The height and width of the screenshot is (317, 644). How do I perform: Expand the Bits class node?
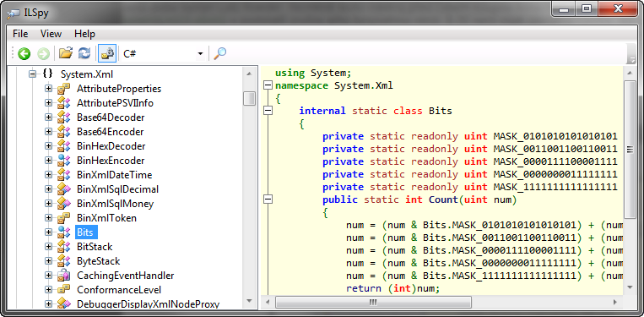click(48, 232)
